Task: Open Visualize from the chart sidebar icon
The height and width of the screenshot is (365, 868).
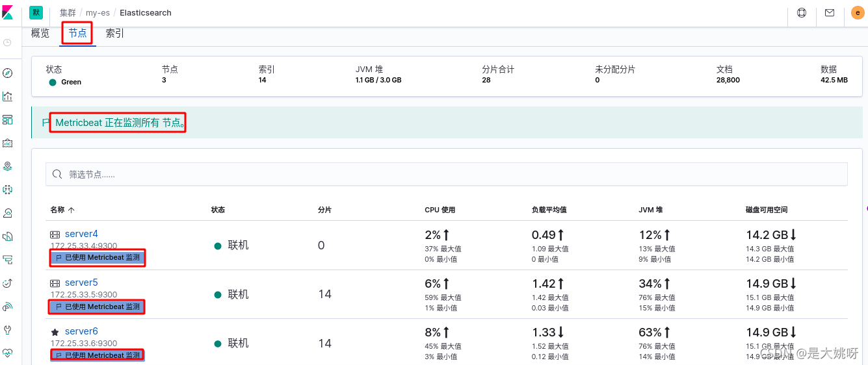Action: point(8,96)
